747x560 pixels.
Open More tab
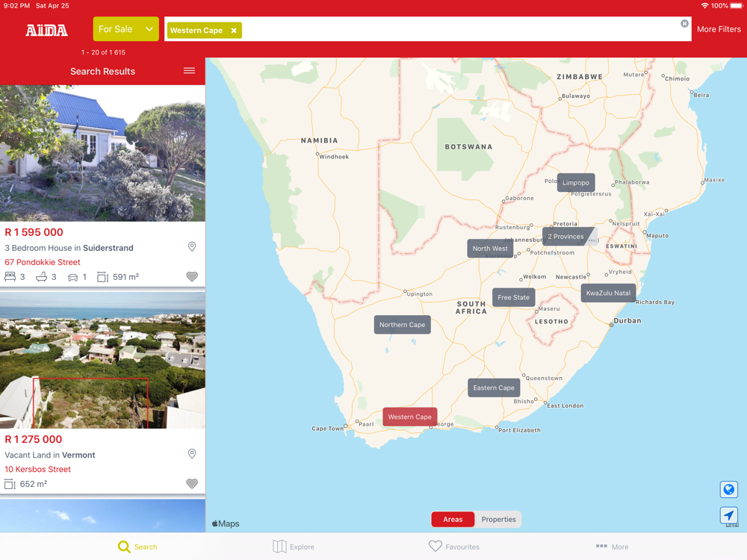pos(613,547)
